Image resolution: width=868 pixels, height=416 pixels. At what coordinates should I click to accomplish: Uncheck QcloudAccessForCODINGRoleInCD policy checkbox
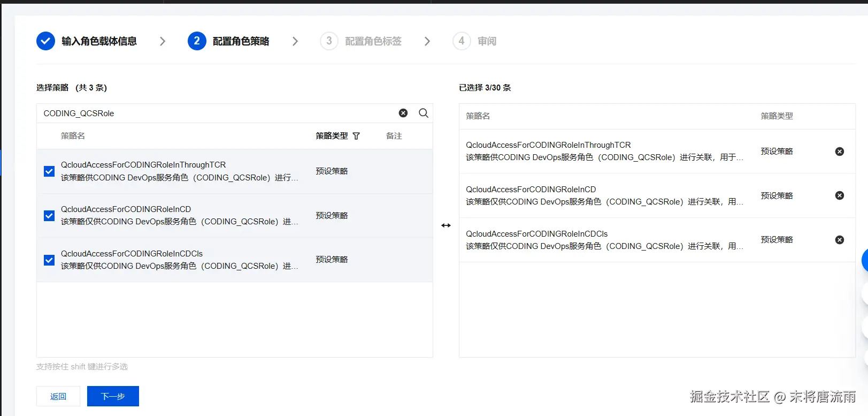point(49,216)
